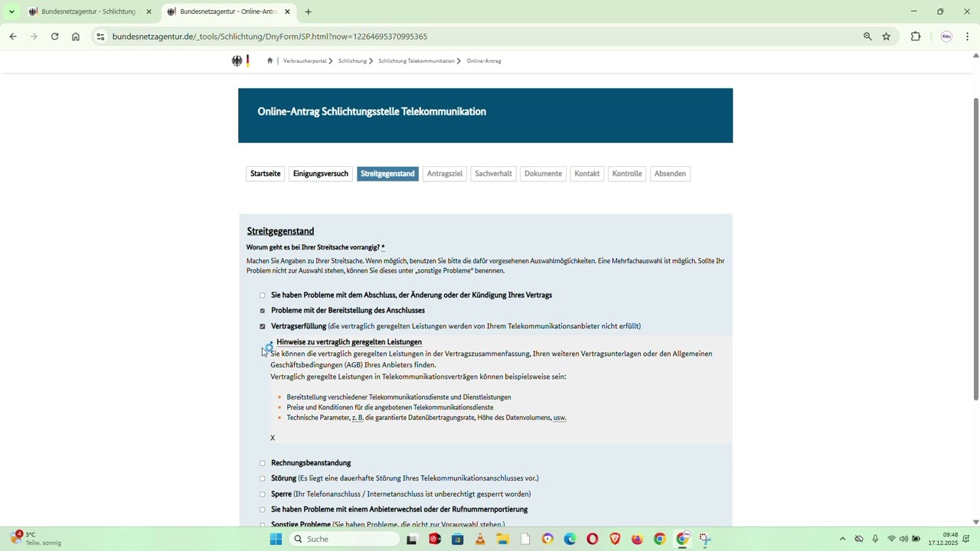This screenshot has width=980, height=551.
Task: Launch VLC media player from taskbar
Action: click(x=480, y=540)
